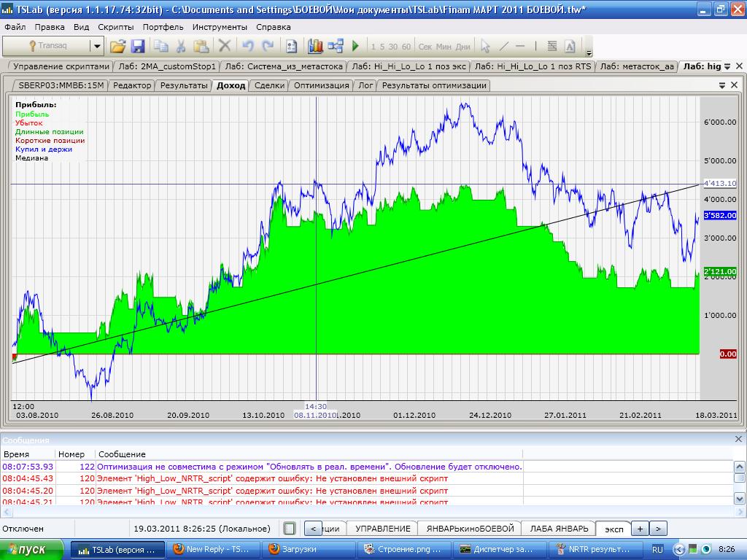Image resolution: width=747 pixels, height=560 pixels.
Task: Click the bar chart icon in toolbar
Action: [x=315, y=47]
